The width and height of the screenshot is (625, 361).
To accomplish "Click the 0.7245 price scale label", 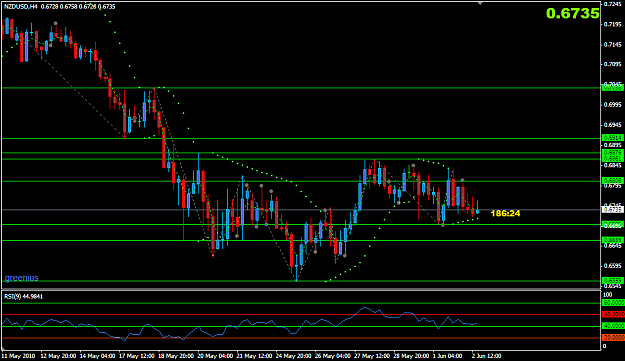I will pyautogui.click(x=613, y=4).
